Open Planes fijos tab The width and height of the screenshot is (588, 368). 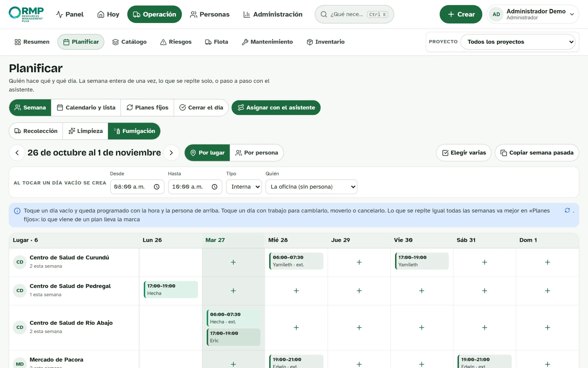point(147,108)
